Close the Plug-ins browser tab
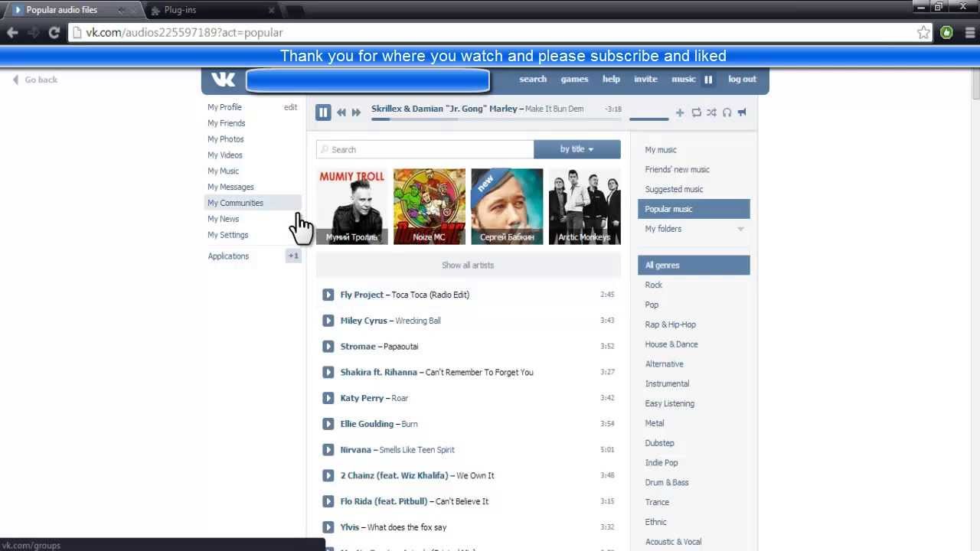Screen dimensions: 980x551 271,10
